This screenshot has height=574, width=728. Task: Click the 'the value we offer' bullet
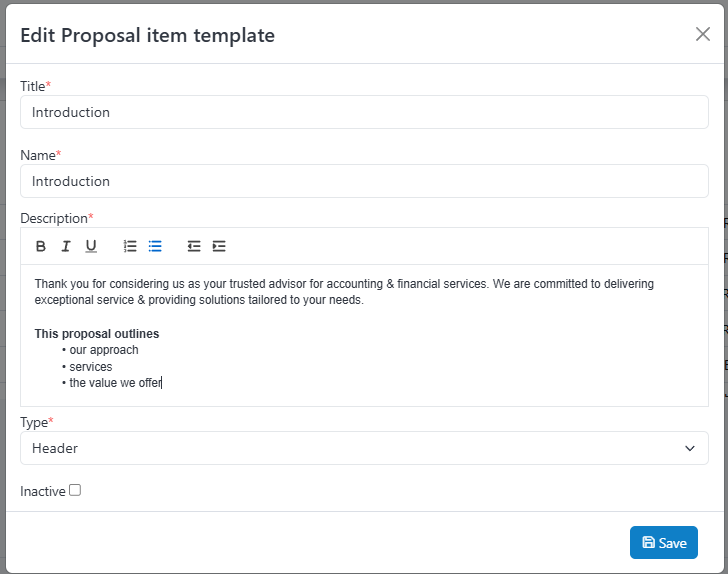coord(115,383)
